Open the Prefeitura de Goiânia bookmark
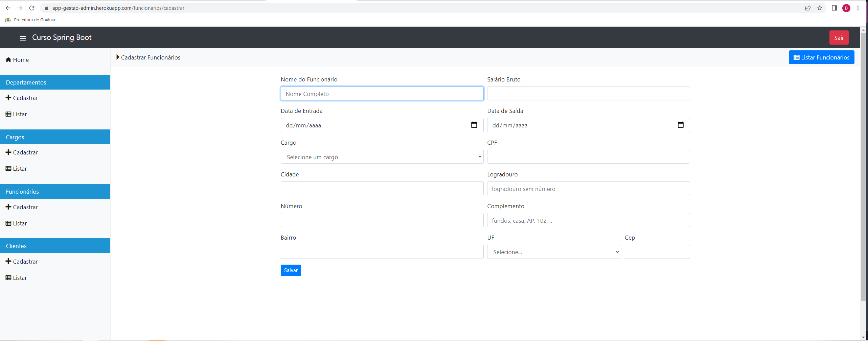This screenshot has width=868, height=341. (30, 20)
